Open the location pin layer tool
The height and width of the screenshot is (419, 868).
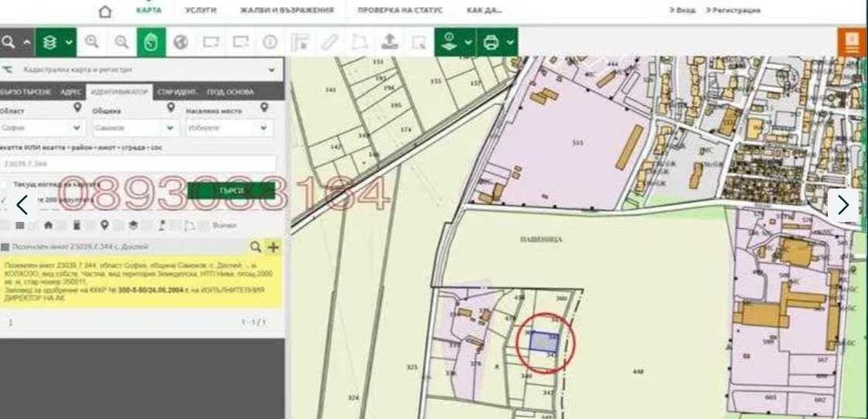(449, 42)
